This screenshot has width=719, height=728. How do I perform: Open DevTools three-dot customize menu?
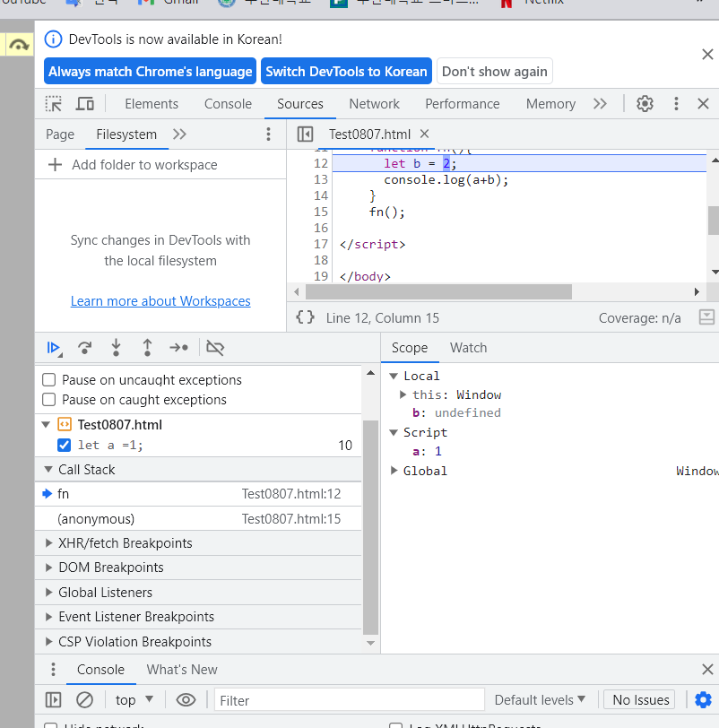pyautogui.click(x=676, y=103)
